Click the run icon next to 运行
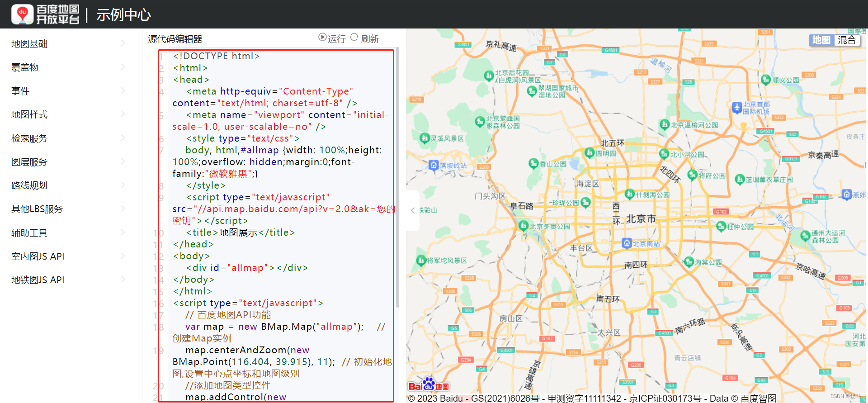This screenshot has width=868, height=403. coord(322,37)
